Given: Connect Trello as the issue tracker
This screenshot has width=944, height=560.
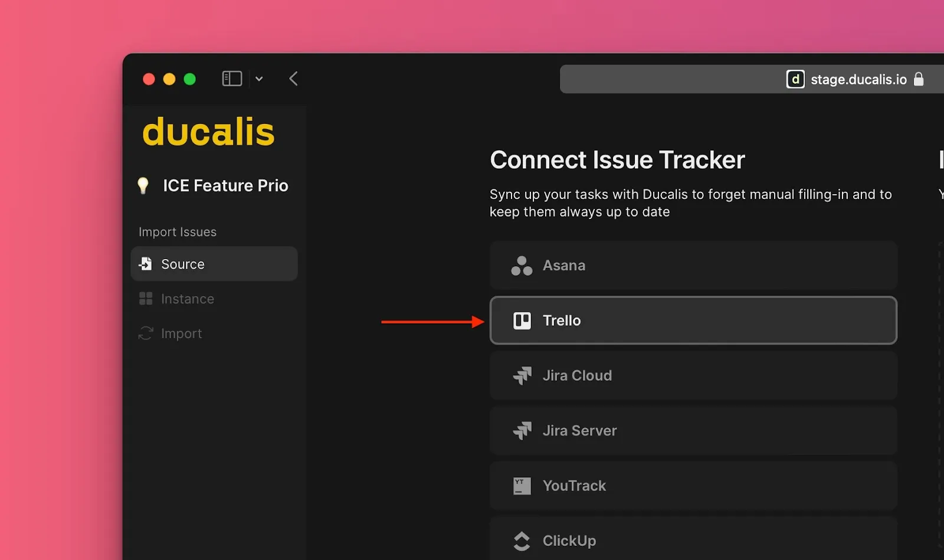Looking at the screenshot, I should [x=693, y=320].
